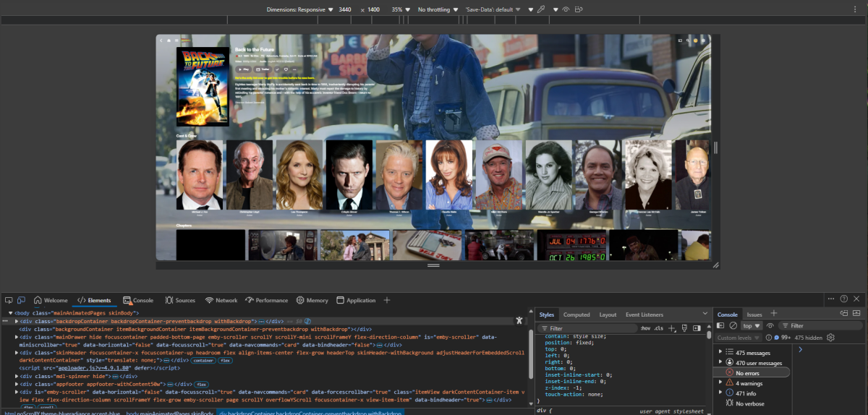Click the new style rule plus icon
Image resolution: width=868 pixels, height=415 pixels.
pyautogui.click(x=672, y=328)
